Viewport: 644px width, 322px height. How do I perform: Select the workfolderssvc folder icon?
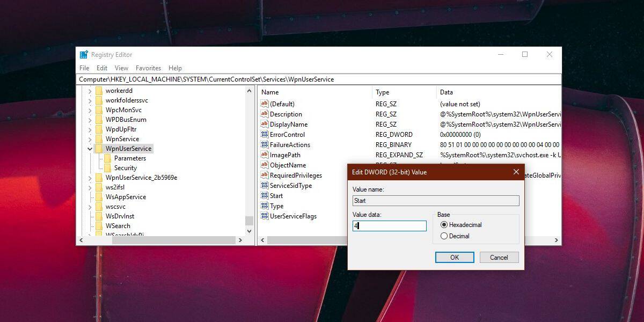pos(99,100)
